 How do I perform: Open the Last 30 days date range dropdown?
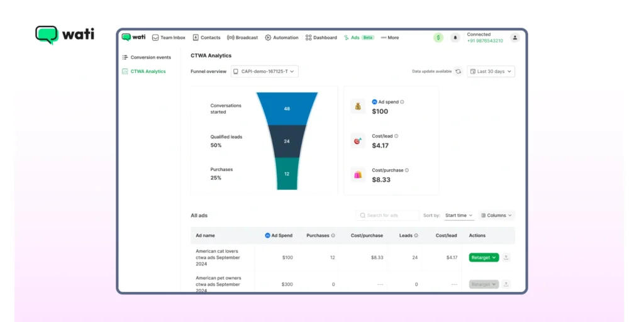[491, 72]
